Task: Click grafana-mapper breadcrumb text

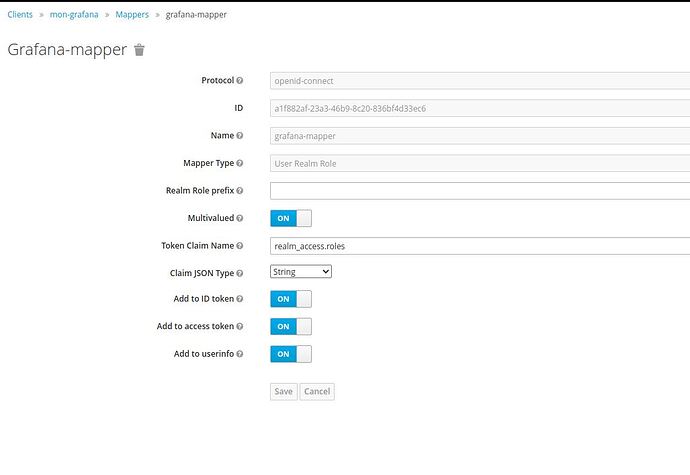Action: pyautogui.click(x=196, y=15)
